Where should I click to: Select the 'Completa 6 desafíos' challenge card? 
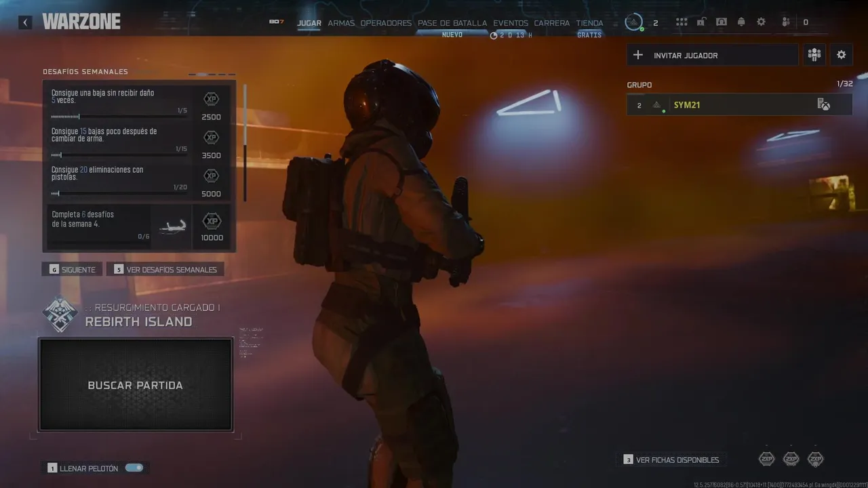pos(138,227)
